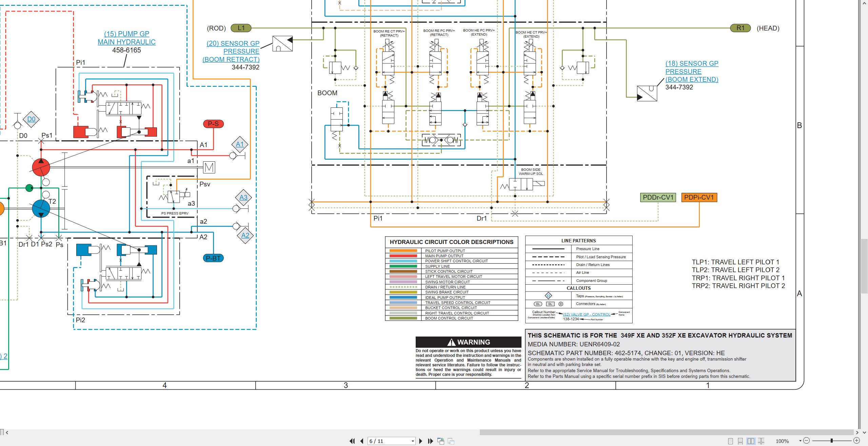Click the TLP1: TRAVEL LEFT PILOT 1 text
Screen dimensions: 868x446
click(736, 262)
